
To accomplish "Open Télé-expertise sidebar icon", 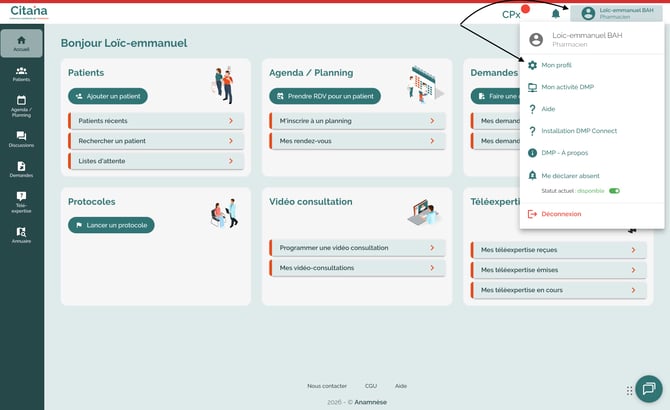I will (22, 201).
